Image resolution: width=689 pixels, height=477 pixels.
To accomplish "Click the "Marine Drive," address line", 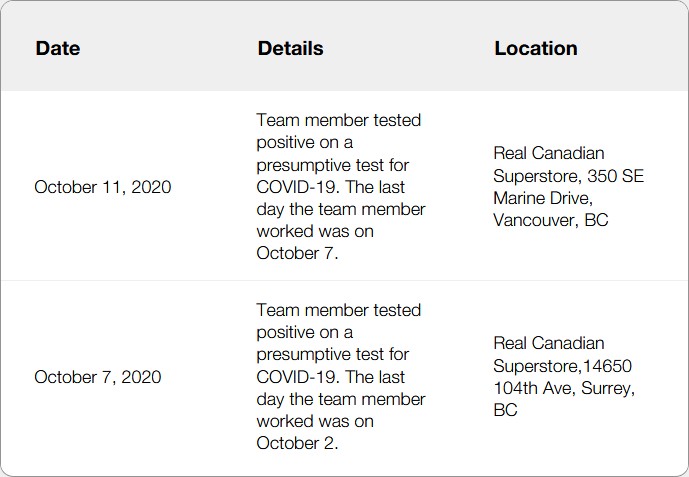I will (x=541, y=198).
